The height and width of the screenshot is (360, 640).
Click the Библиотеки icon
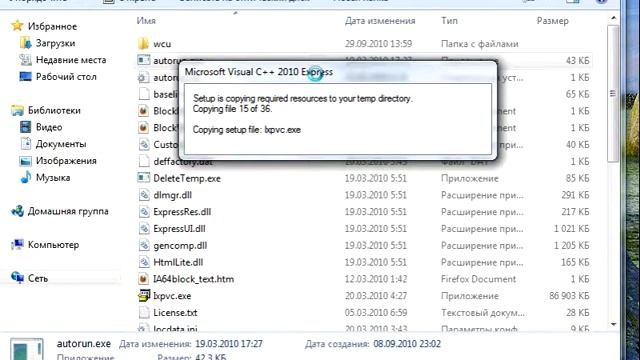coord(17,110)
